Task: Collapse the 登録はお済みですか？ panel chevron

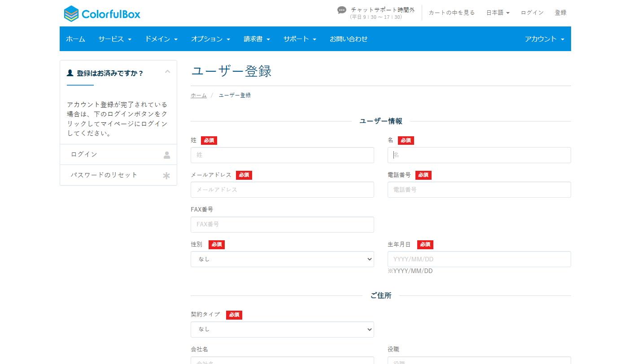Action: click(168, 72)
